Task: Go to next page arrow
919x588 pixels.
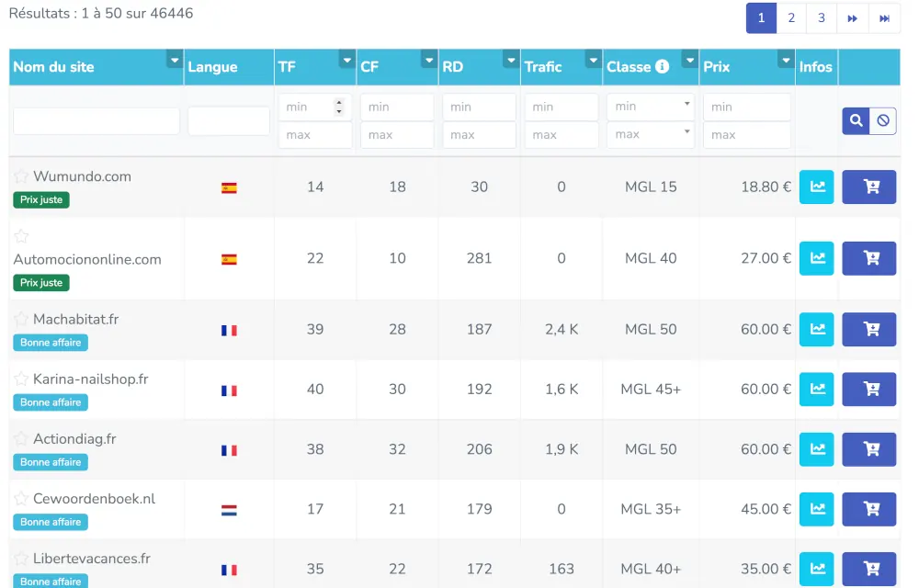Action: click(x=852, y=18)
